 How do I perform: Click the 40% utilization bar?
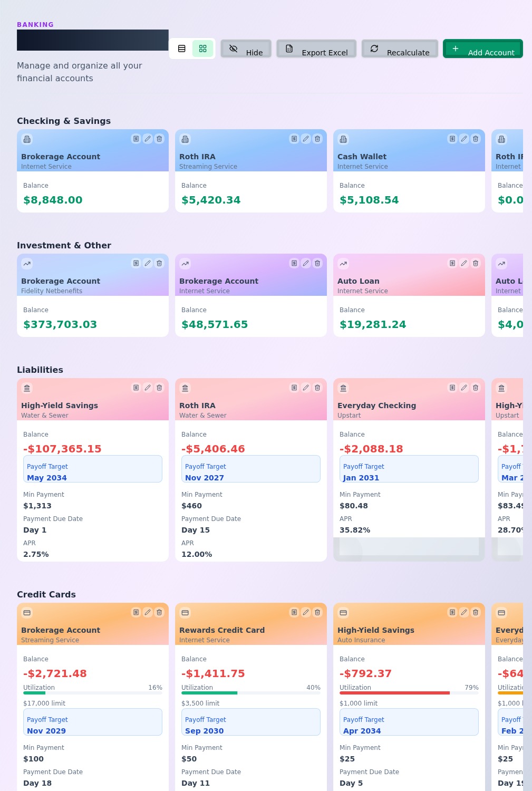click(251, 693)
